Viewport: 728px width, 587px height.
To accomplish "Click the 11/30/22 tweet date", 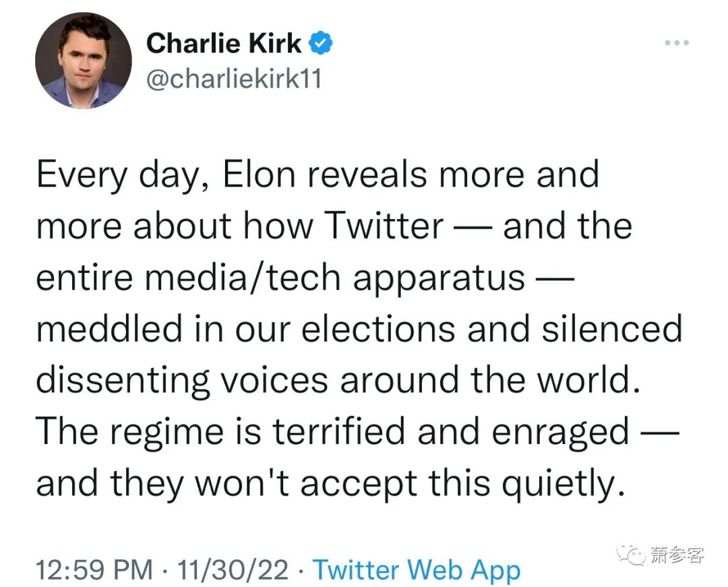I will [x=233, y=570].
